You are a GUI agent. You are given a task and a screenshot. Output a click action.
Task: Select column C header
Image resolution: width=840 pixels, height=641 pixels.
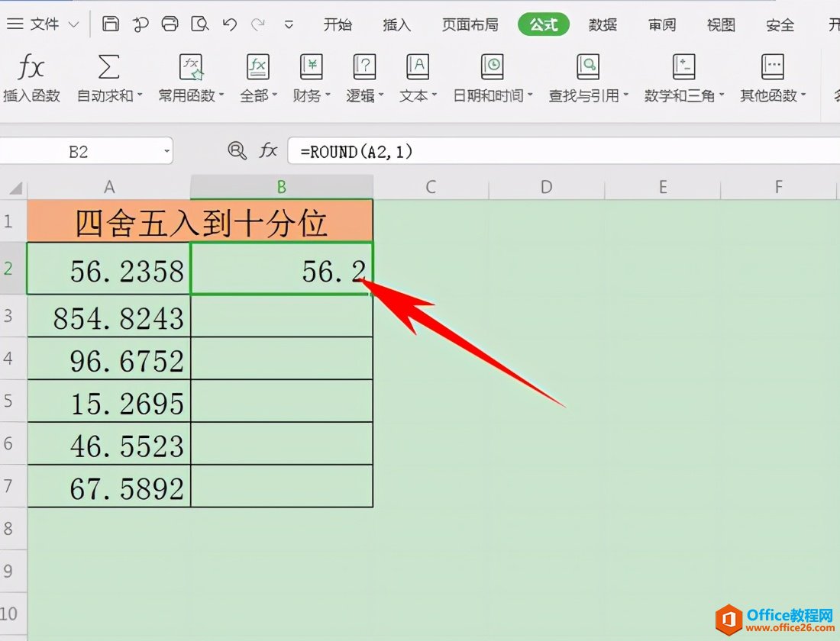coord(431,187)
